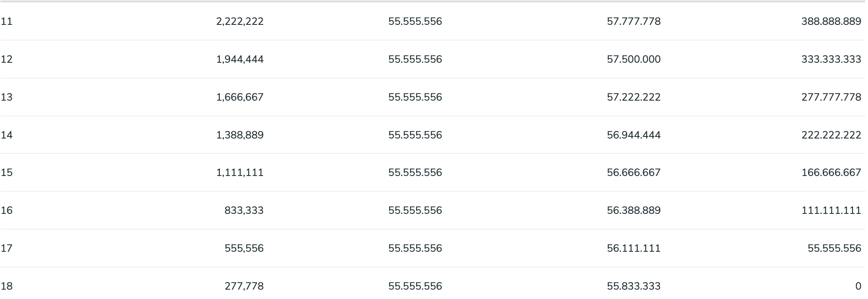The height and width of the screenshot is (299, 868).
Task: Click the 2,222,222 value in row 11
Action: point(240,21)
